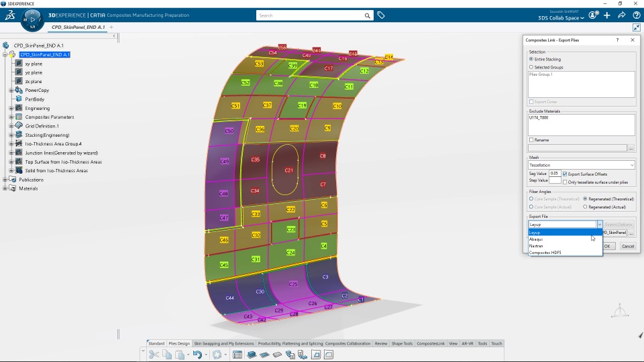
Task: Click the Update refresh icon
Action: tap(217, 355)
